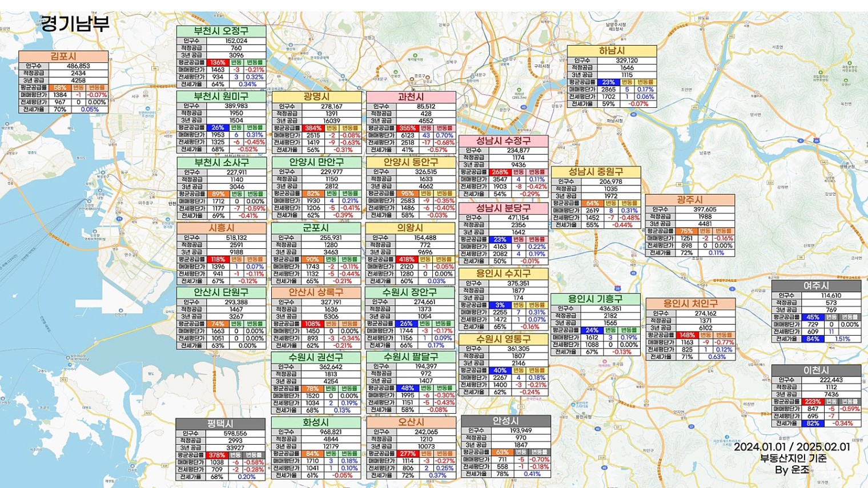Click the 이천시 region header
Viewport: 868px width, 488px height.
816,370
